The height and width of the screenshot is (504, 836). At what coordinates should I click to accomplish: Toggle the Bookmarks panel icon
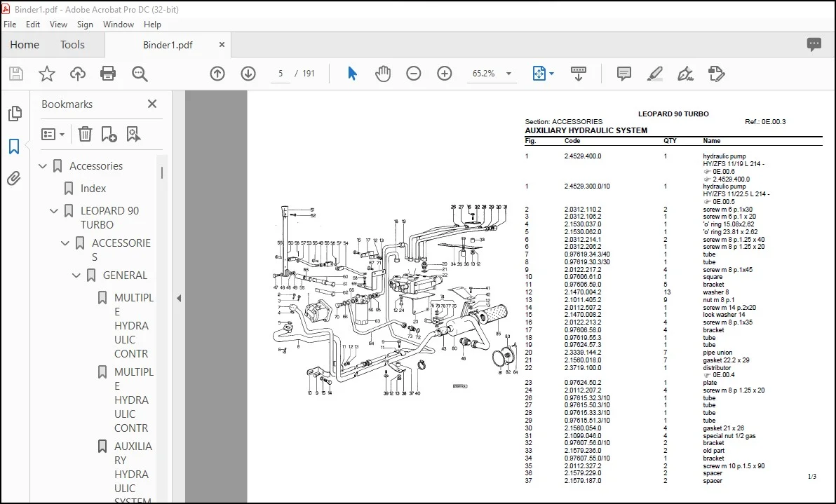pos(15,146)
